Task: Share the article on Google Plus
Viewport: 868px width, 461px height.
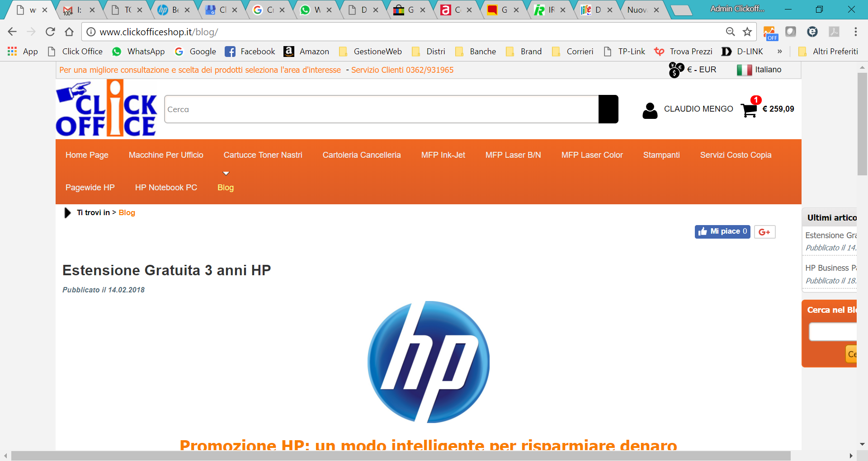Action: (x=765, y=232)
